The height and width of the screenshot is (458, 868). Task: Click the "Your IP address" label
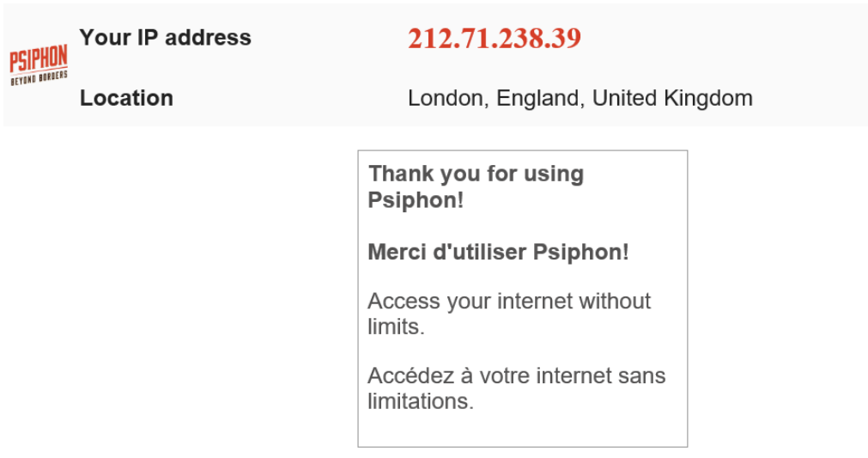pos(165,38)
